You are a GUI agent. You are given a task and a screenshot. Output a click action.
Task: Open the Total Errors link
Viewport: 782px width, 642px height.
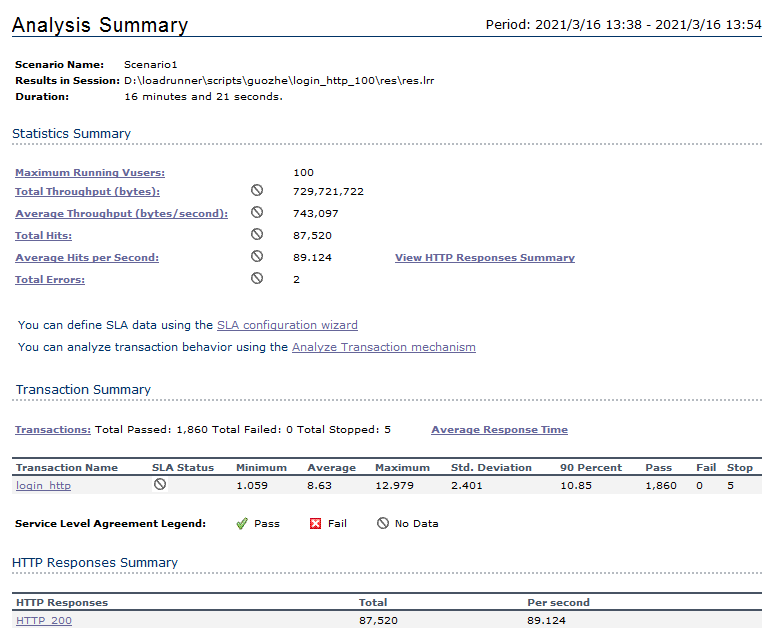50,280
